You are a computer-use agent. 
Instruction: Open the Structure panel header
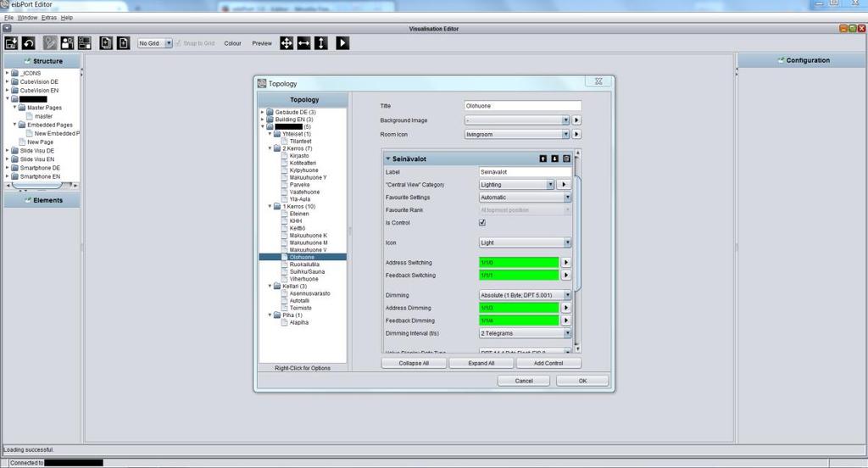coord(42,61)
